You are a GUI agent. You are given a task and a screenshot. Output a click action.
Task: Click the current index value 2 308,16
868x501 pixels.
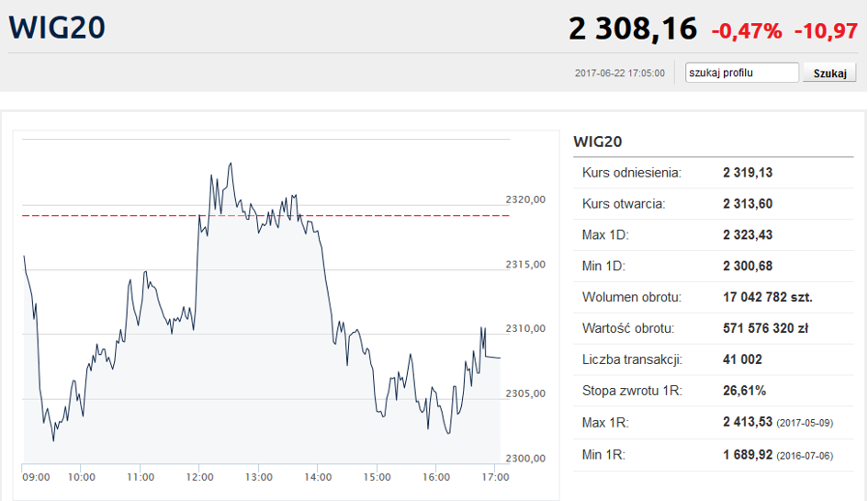(x=633, y=28)
